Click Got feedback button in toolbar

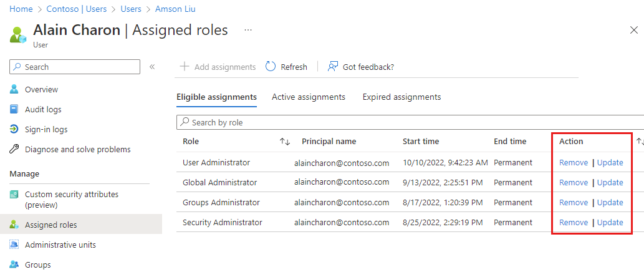click(x=361, y=67)
